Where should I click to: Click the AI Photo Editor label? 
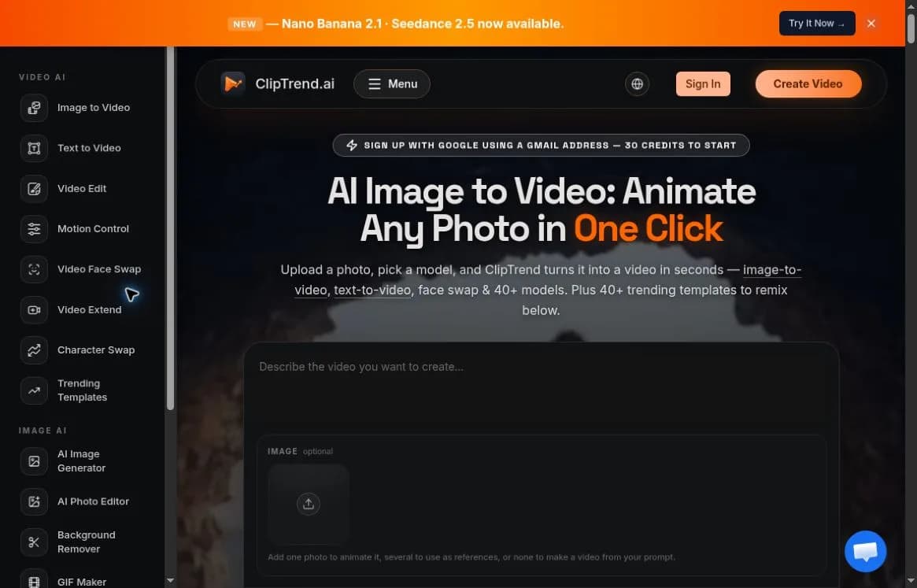(x=93, y=501)
